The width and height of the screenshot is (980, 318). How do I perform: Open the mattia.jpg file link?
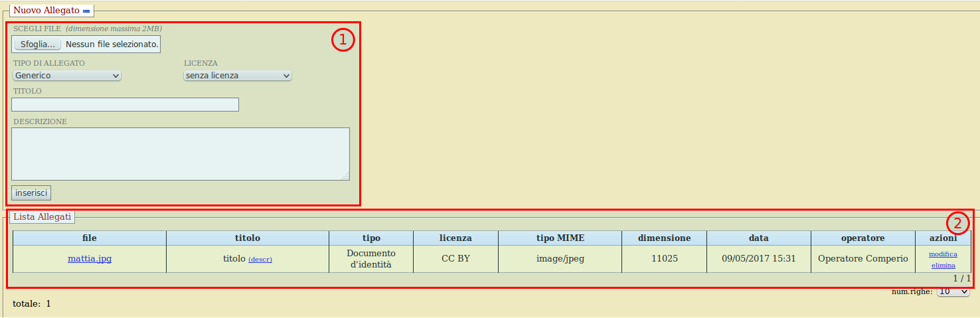pos(90,259)
